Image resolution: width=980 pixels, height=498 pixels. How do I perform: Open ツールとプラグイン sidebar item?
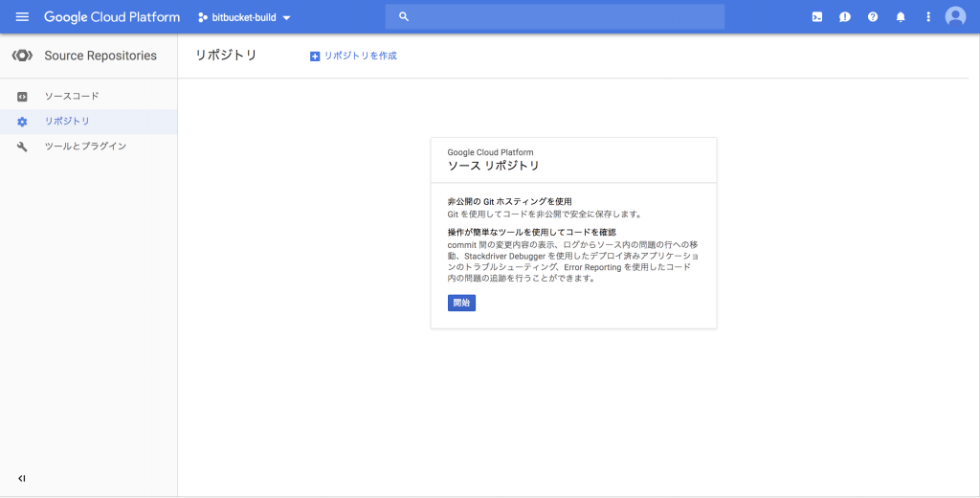tap(89, 147)
